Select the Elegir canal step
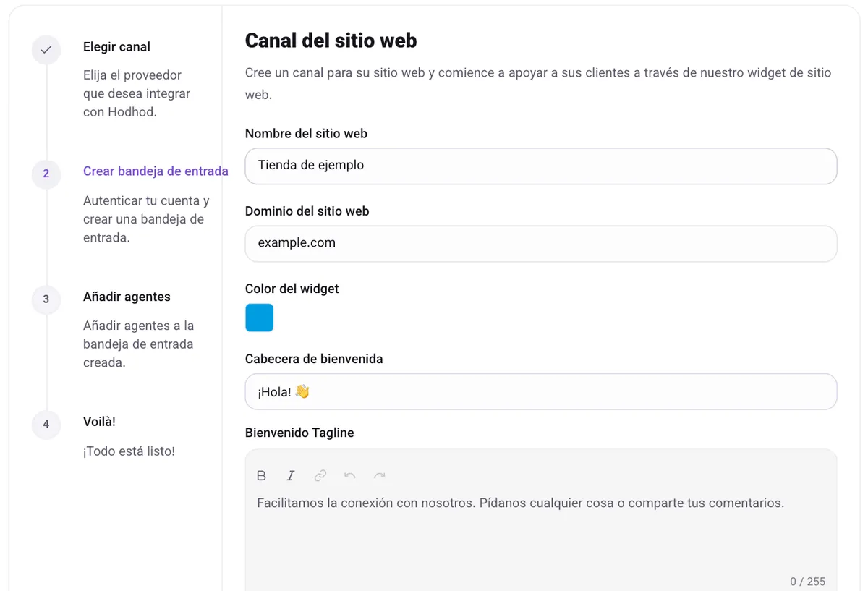The image size is (868, 591). tap(117, 47)
